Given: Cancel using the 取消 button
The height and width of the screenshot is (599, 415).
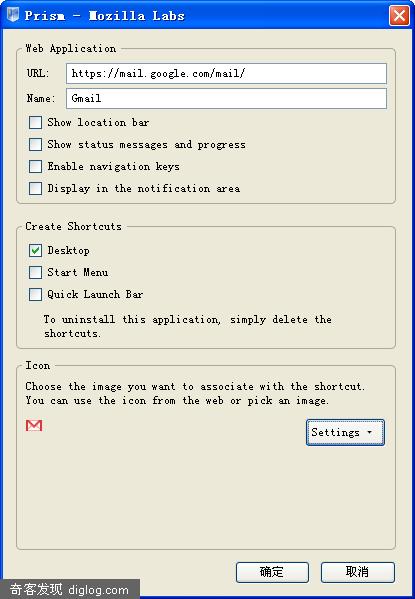Looking at the screenshot, I should coord(358,572).
